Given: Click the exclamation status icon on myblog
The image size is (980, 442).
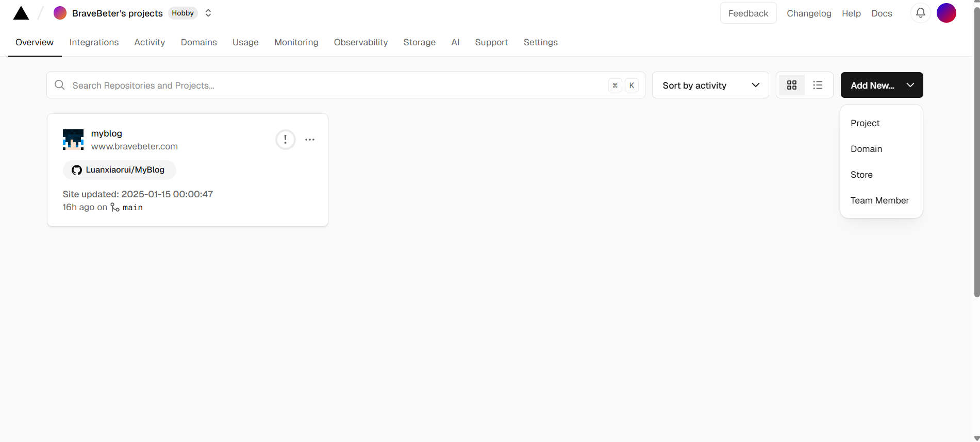Looking at the screenshot, I should [286, 140].
